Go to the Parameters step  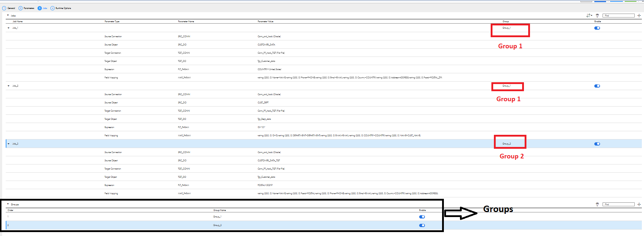pos(26,8)
